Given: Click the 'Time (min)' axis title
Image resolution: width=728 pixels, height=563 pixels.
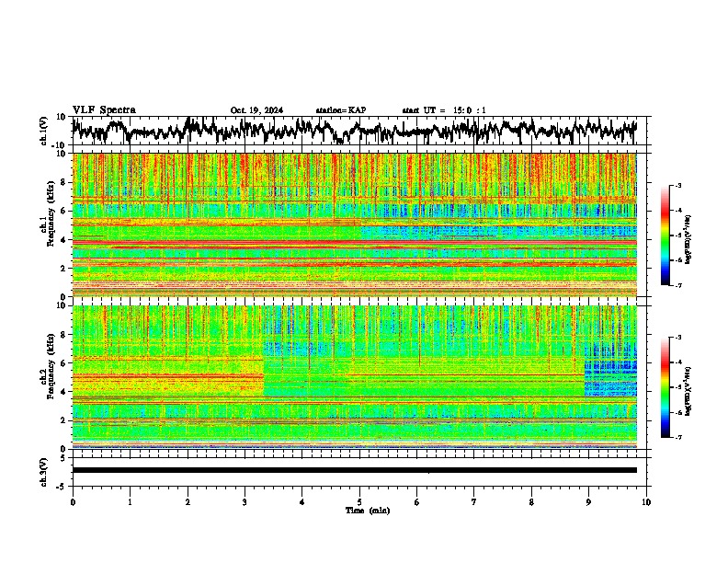Looking at the screenshot, I should 368,511.
